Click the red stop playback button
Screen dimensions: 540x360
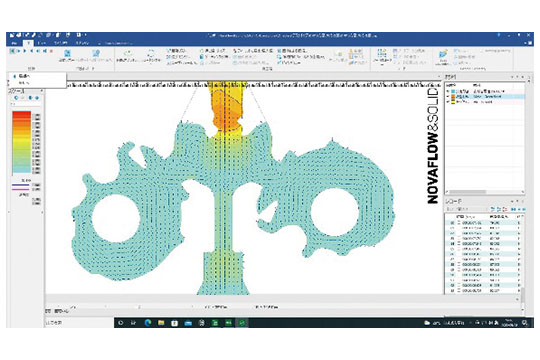51,51
